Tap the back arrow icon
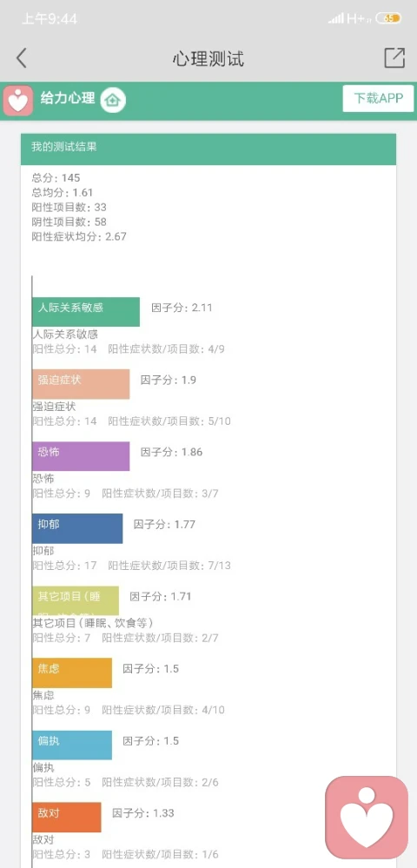 [x=21, y=57]
